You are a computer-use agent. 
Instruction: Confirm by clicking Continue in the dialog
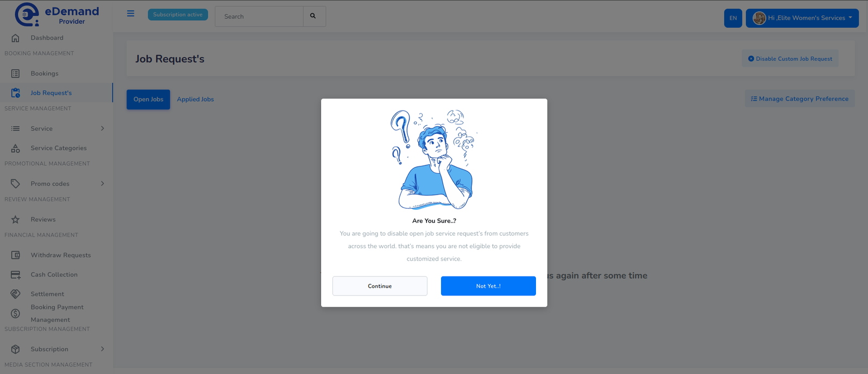380,286
